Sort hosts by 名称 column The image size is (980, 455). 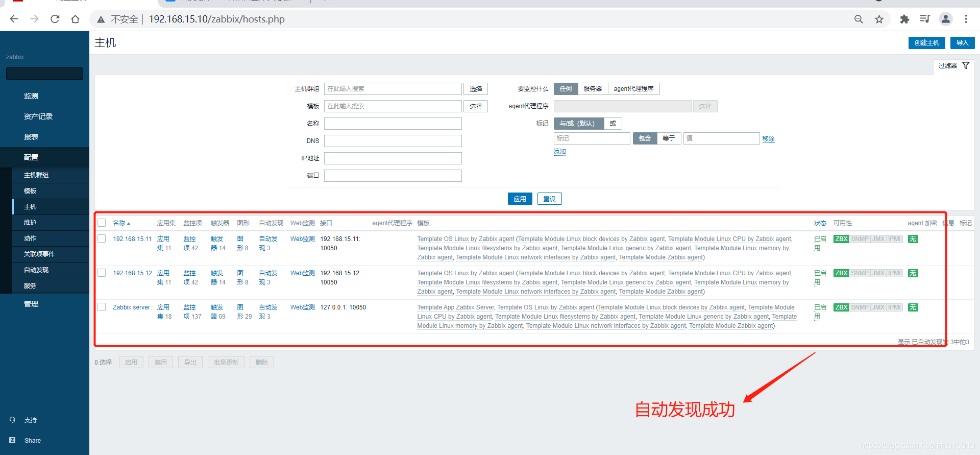pyautogui.click(x=121, y=223)
